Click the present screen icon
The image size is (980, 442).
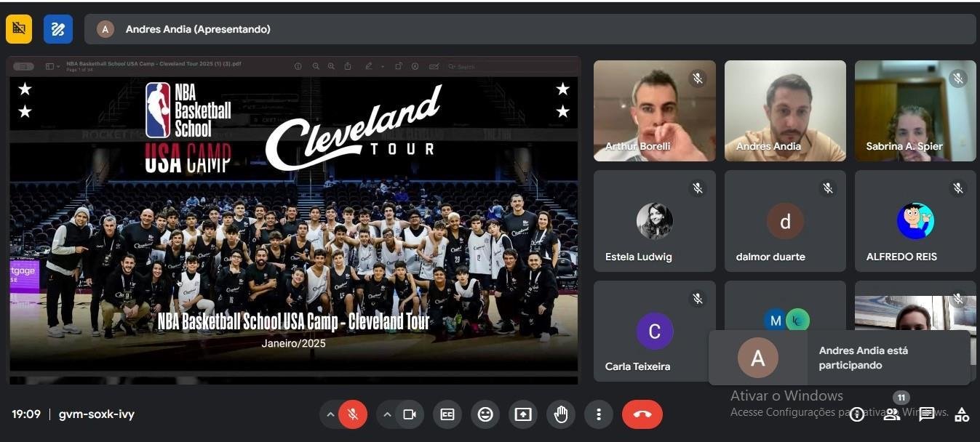523,414
